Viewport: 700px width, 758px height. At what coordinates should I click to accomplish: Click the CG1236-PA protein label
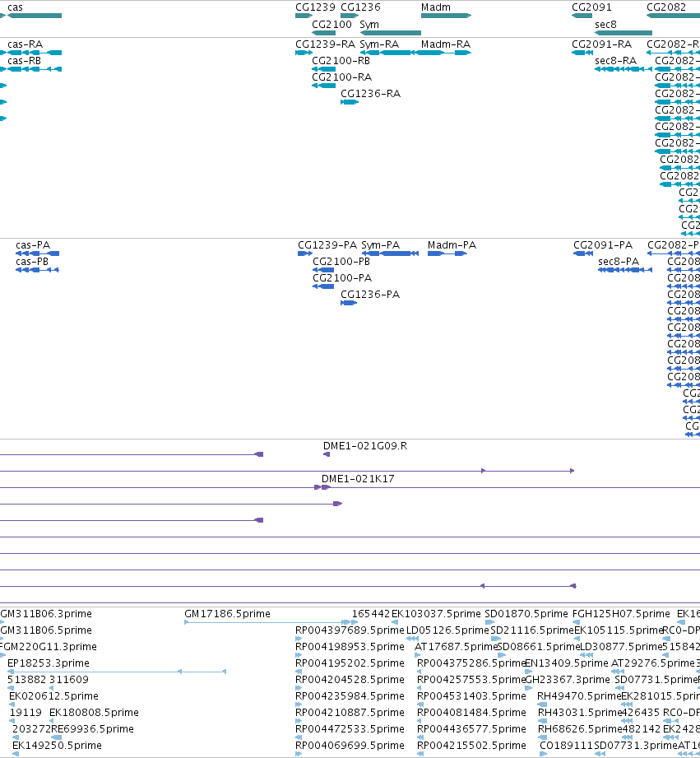[370, 295]
